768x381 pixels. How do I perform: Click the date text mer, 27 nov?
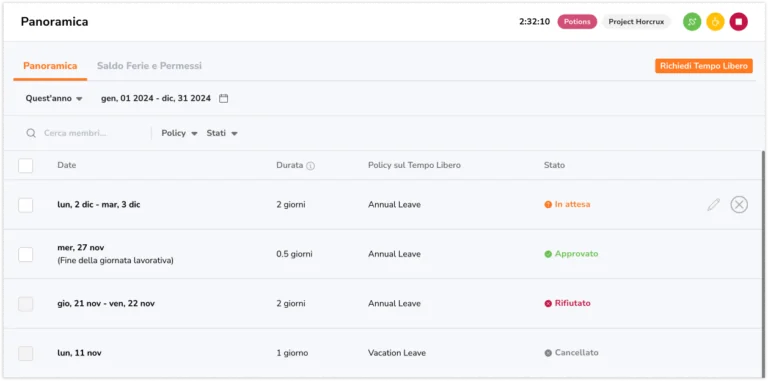[81, 248]
